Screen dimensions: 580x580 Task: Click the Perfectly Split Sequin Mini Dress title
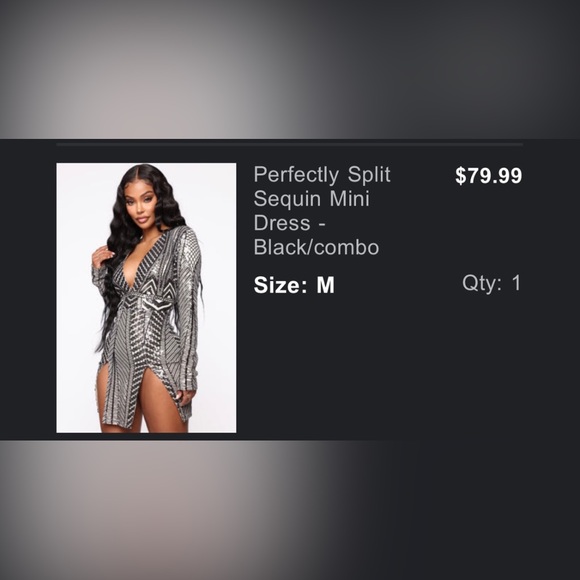[x=322, y=211]
